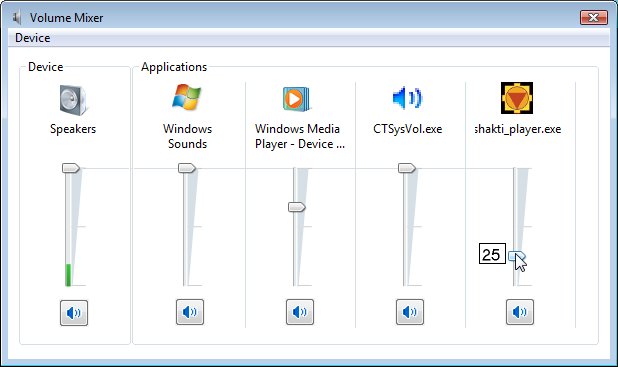Click the Windows Media Player volume slider thumb
This screenshot has width=618, height=367.
(x=297, y=207)
